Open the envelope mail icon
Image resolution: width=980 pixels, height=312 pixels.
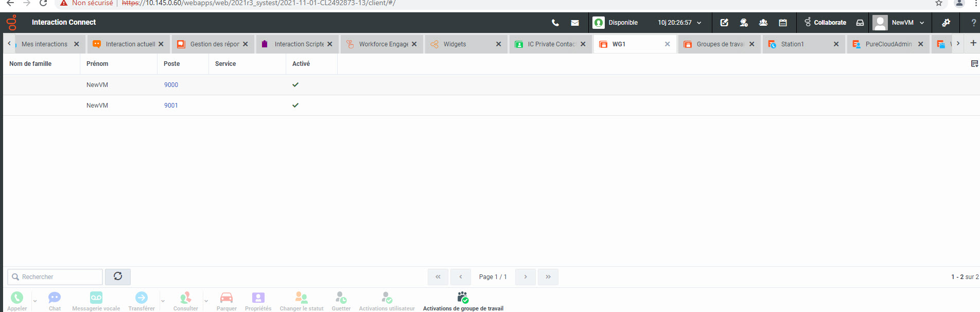click(x=575, y=23)
